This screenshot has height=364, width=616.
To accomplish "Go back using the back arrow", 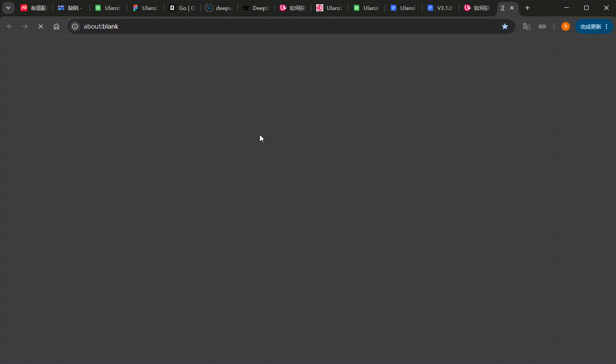I will (x=10, y=26).
